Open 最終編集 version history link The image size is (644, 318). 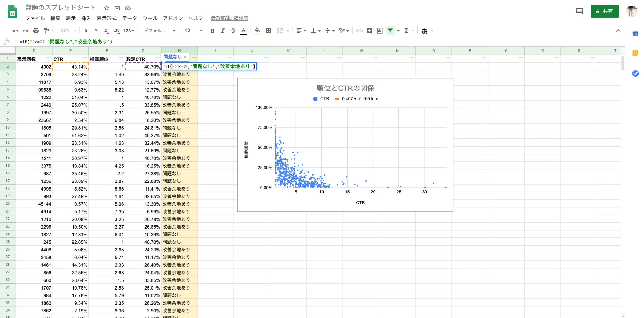pyautogui.click(x=229, y=18)
